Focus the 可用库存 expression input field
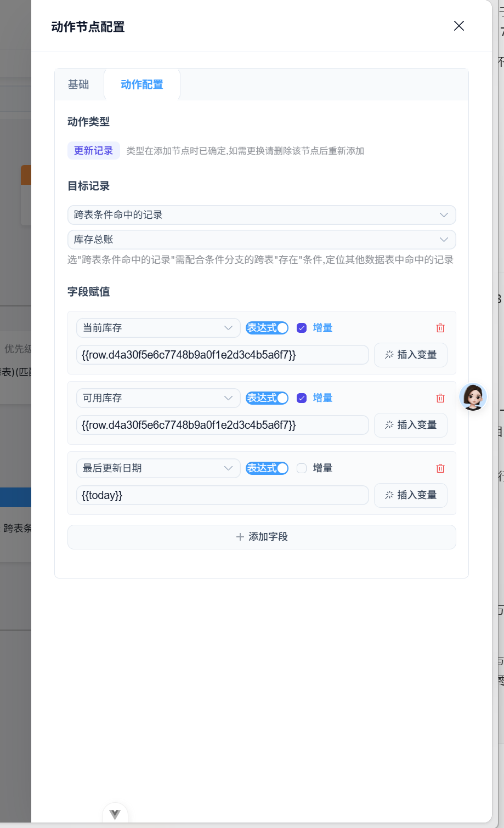Viewport: 504px width, 828px height. (x=223, y=425)
